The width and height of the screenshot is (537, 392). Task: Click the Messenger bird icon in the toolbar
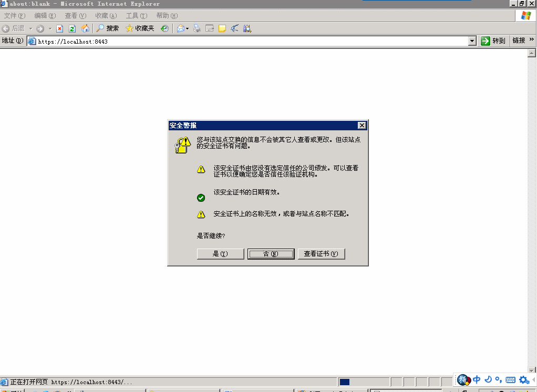(234, 28)
